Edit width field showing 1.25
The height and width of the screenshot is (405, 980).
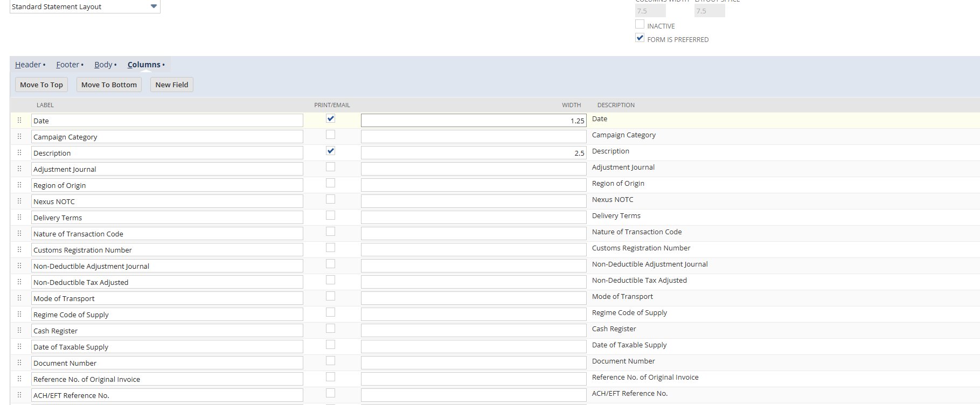point(474,121)
